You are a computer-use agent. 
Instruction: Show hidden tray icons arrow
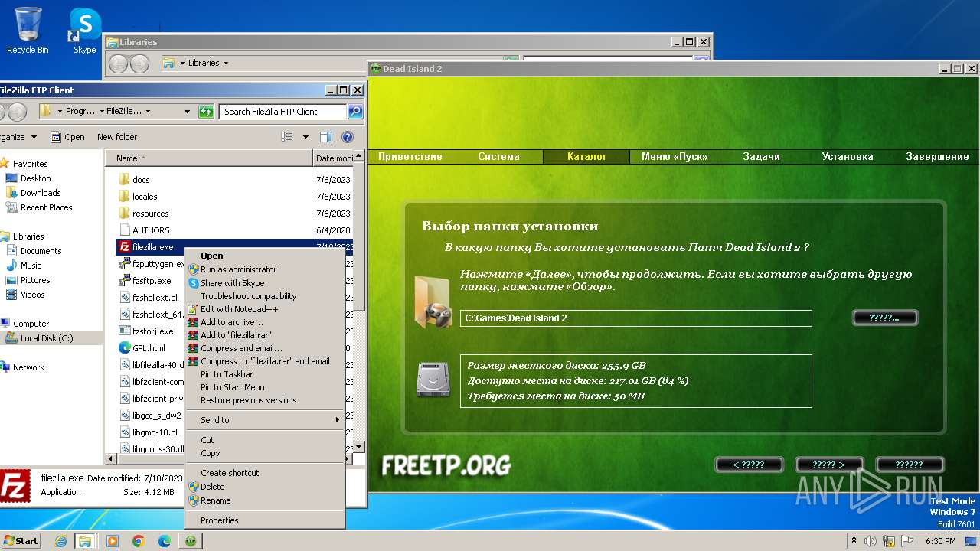point(854,541)
